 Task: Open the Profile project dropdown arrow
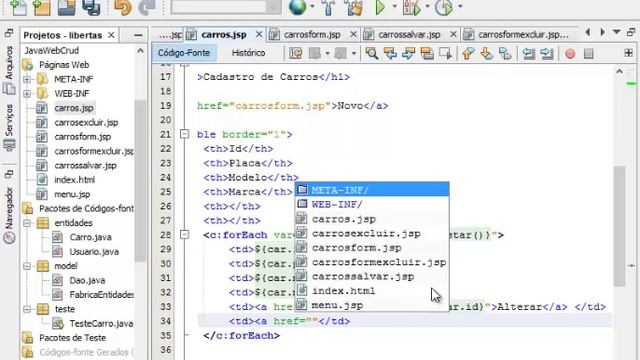point(460,6)
